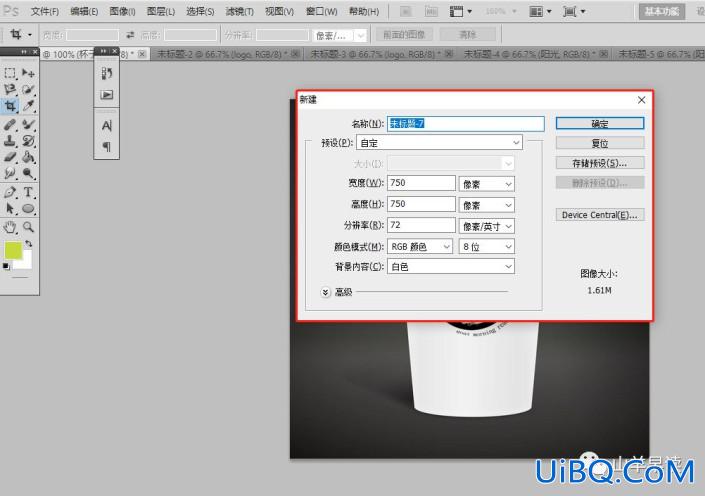Select the Healing Brush tool

pos(10,124)
